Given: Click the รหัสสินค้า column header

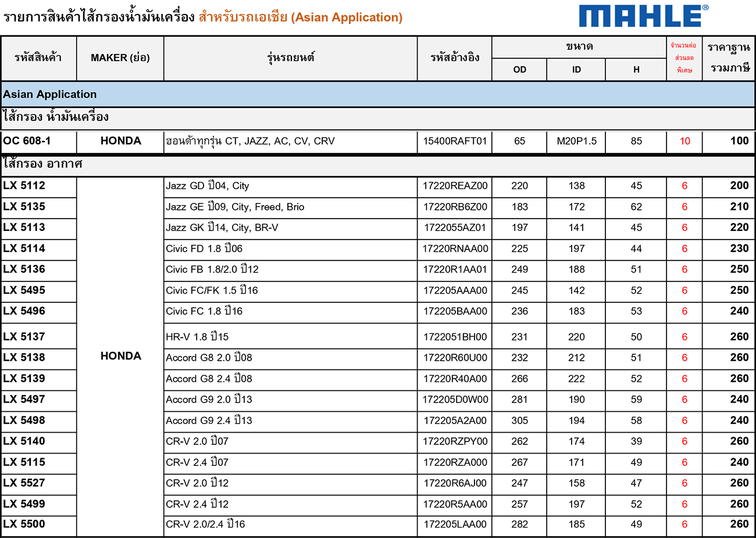Looking at the screenshot, I should [38, 58].
